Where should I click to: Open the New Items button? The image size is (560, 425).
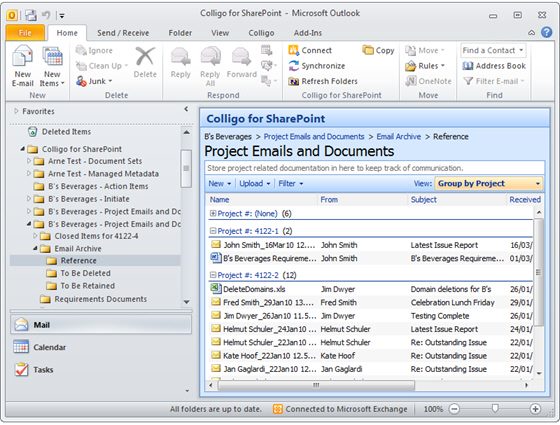(x=52, y=67)
